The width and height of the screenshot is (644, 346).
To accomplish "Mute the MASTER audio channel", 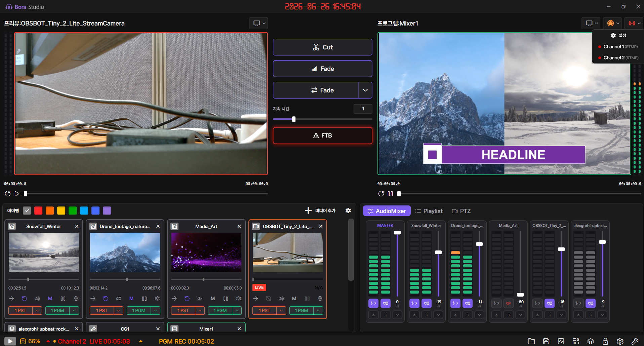I will 386,303.
